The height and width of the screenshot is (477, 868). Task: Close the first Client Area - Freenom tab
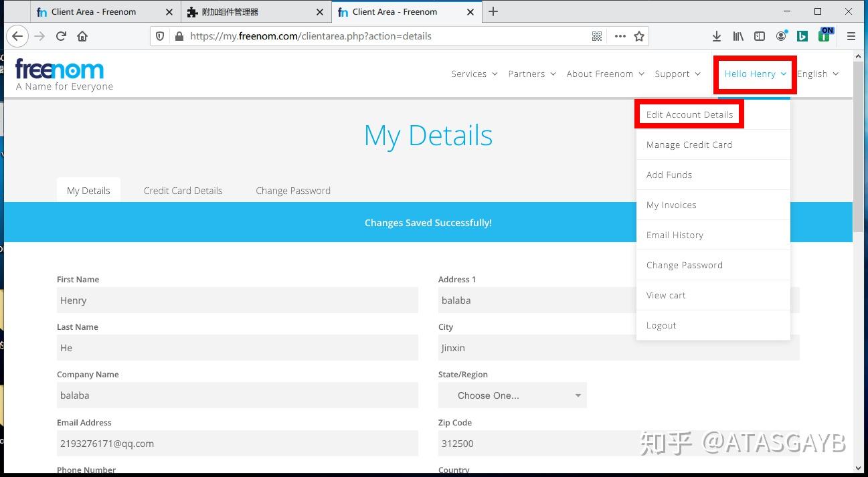click(x=169, y=12)
